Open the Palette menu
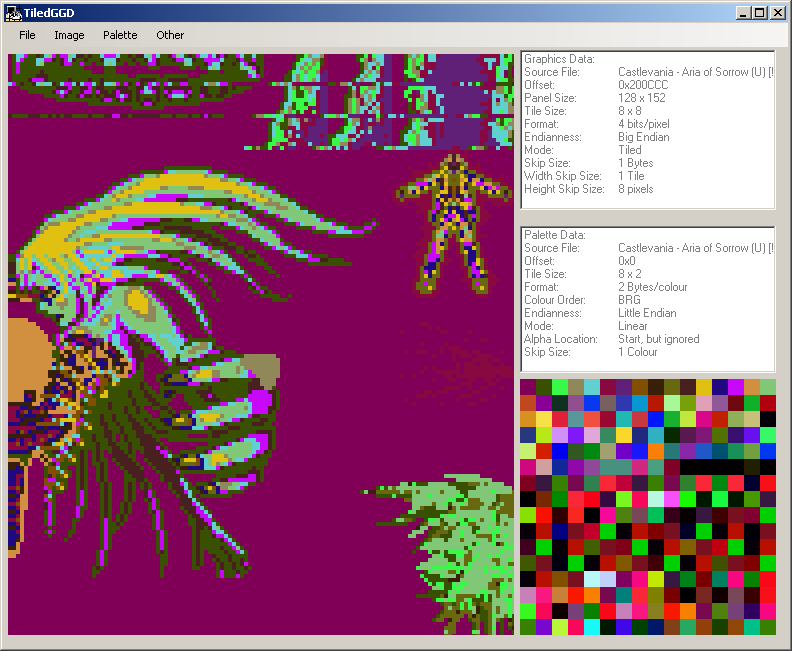792x651 pixels. (x=120, y=35)
